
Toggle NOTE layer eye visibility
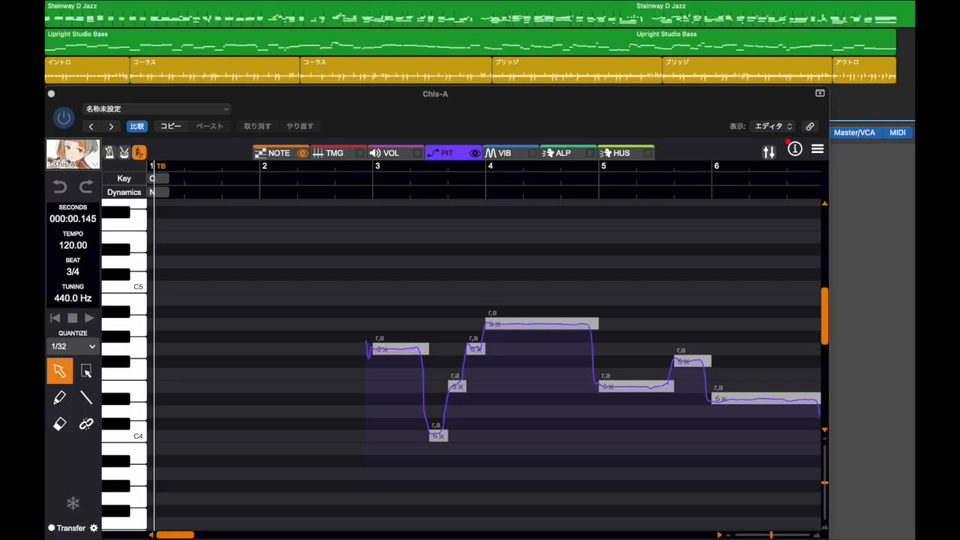(302, 153)
